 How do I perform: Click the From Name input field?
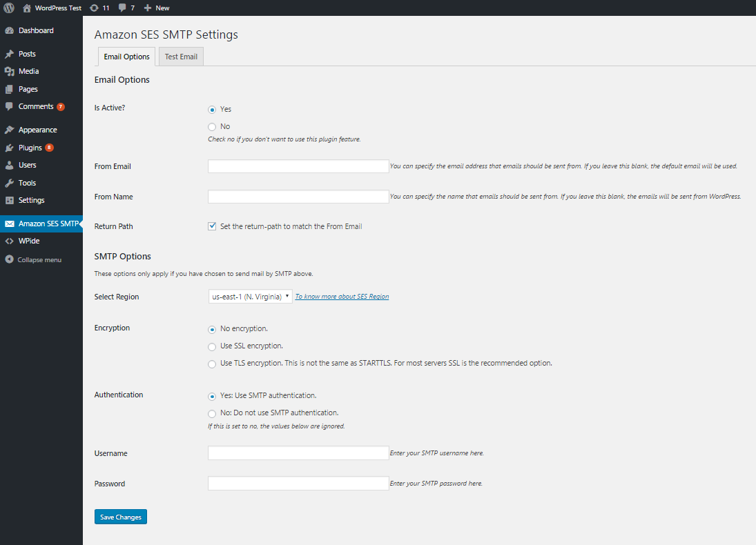click(x=298, y=197)
